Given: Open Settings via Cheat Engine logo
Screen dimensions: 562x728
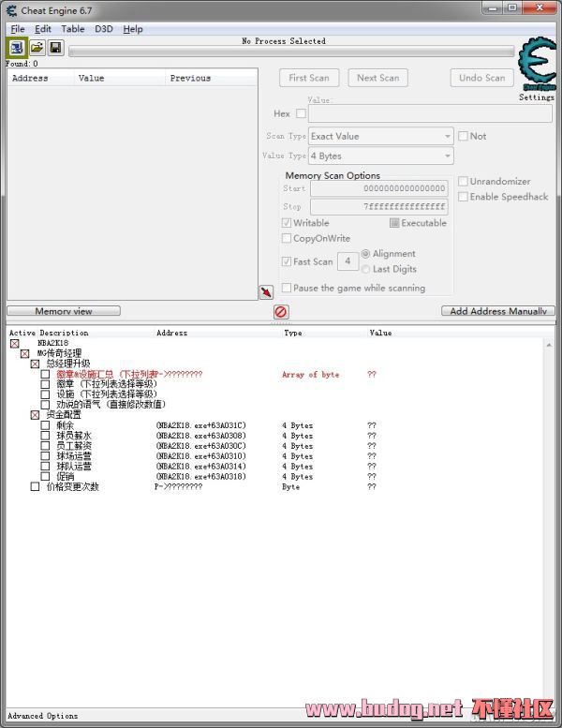Looking at the screenshot, I should point(537,67).
